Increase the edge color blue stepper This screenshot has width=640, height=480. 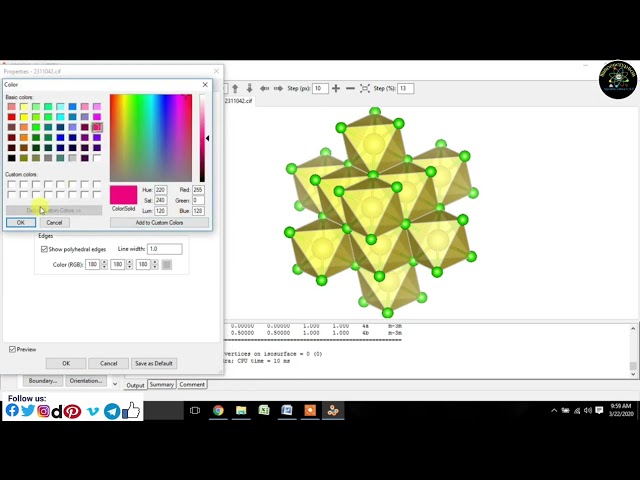pyautogui.click(x=155, y=262)
